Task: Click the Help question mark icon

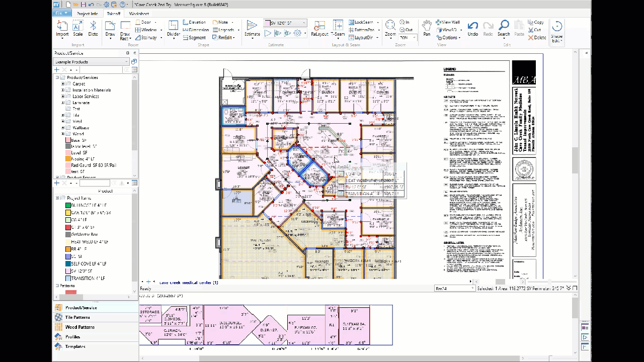Action: click(122, 5)
